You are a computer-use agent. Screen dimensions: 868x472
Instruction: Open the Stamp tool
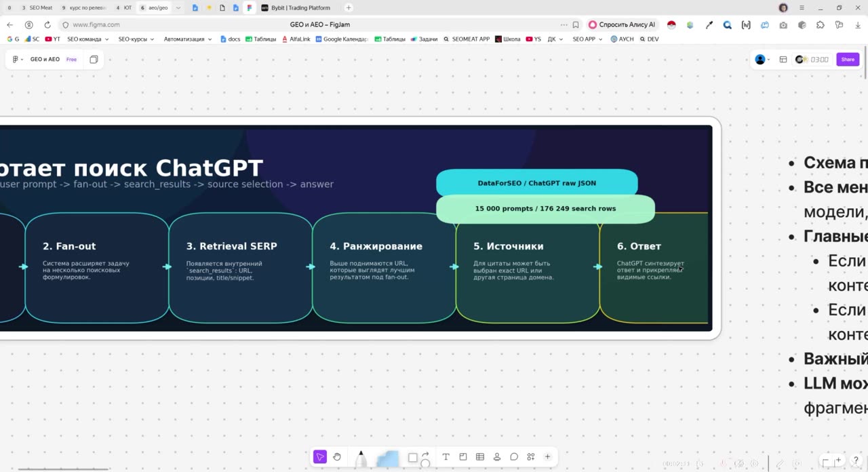(497, 457)
